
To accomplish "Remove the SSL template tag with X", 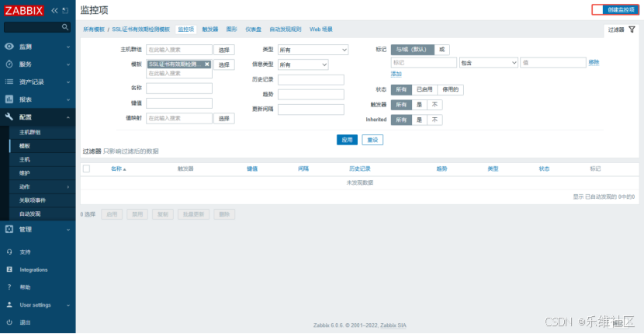I will click(207, 64).
